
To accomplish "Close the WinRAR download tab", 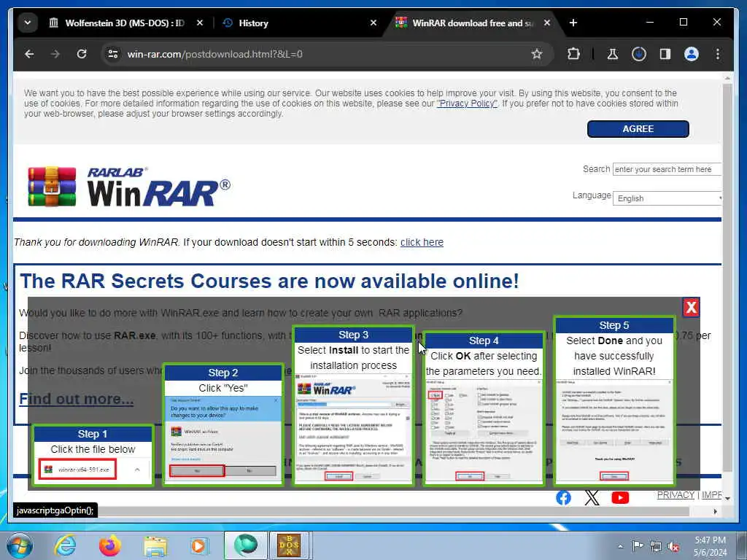I will click(x=547, y=23).
